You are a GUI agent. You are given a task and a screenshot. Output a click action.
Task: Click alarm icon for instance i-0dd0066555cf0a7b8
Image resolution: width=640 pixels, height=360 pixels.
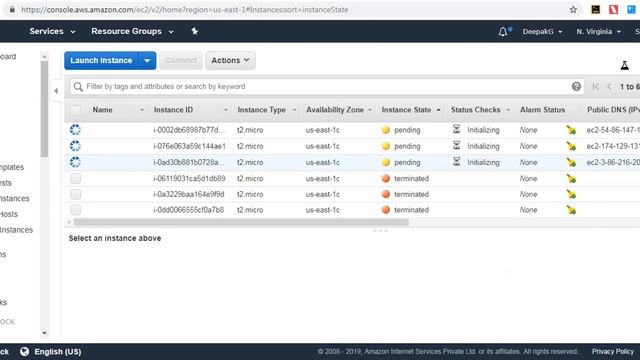[571, 210]
